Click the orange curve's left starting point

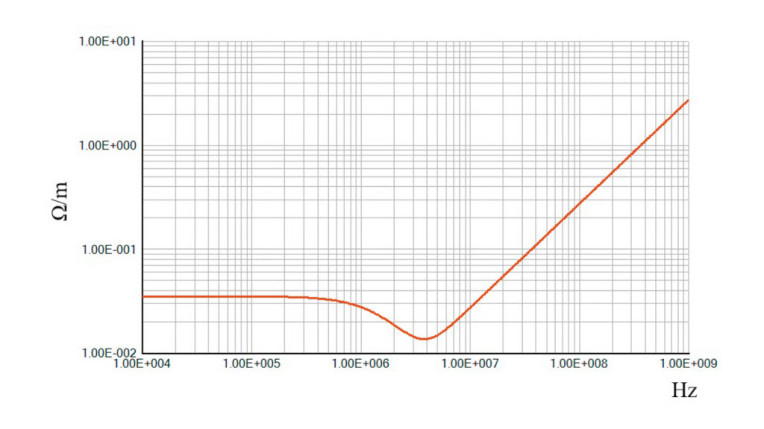[146, 297]
